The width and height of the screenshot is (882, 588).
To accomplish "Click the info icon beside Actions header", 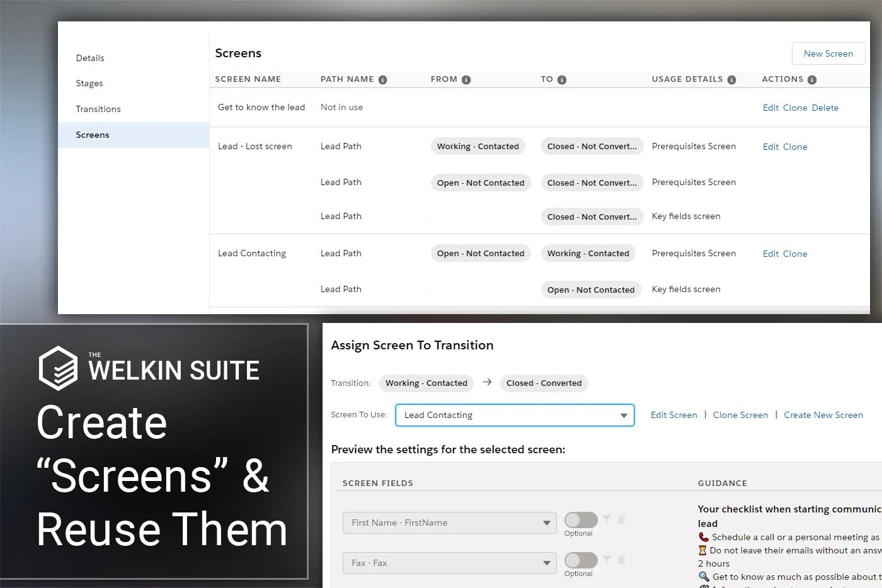I will tap(812, 80).
